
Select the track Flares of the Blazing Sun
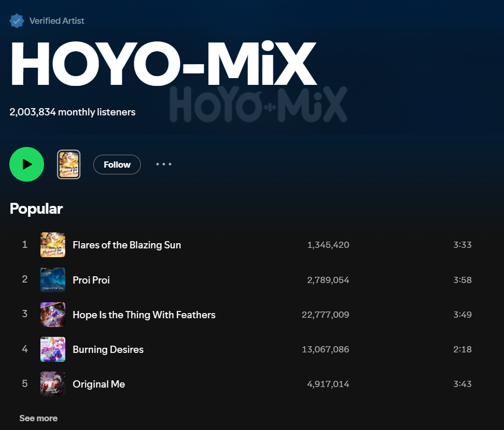point(126,245)
